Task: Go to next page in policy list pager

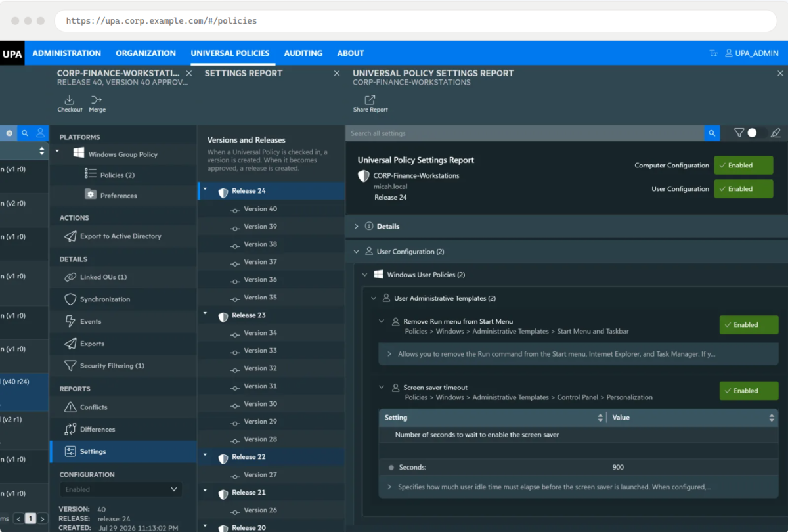Action: point(43,519)
